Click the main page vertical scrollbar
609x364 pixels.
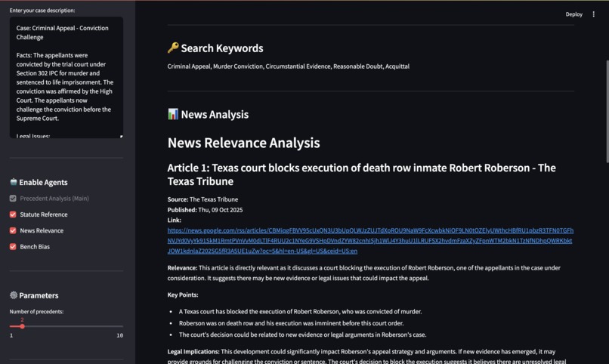pos(607,111)
